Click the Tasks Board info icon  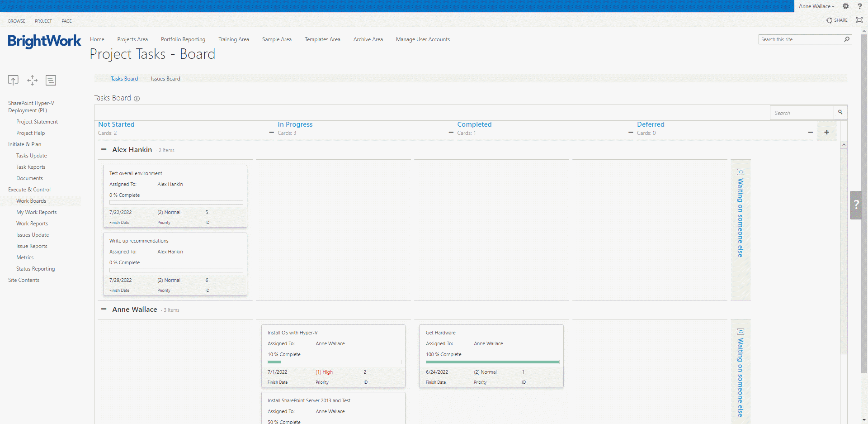pos(137,99)
